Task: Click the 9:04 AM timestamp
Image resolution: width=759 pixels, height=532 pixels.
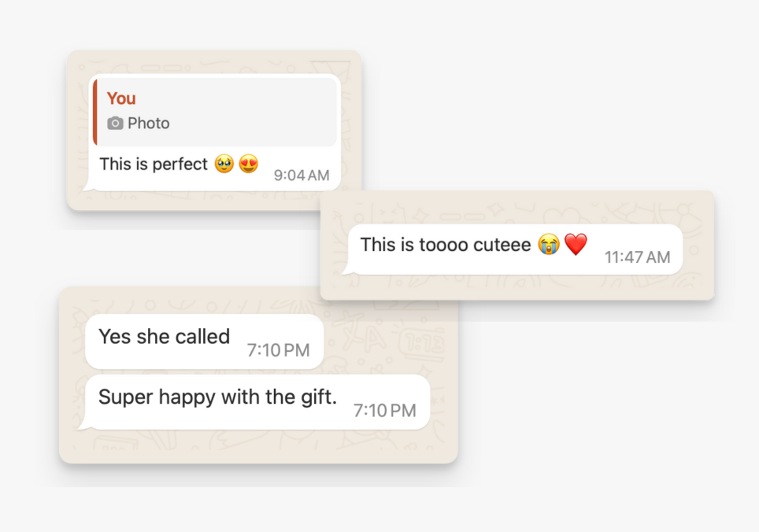Action: 302,175
